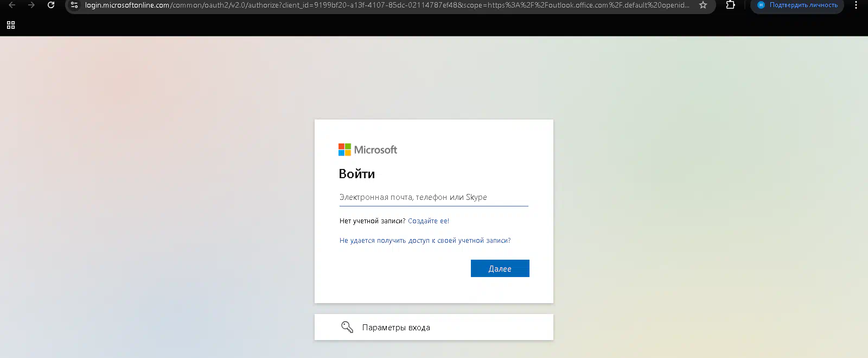Open the Не удается получить доступ link
Screen dimensions: 868x358
[425, 241]
